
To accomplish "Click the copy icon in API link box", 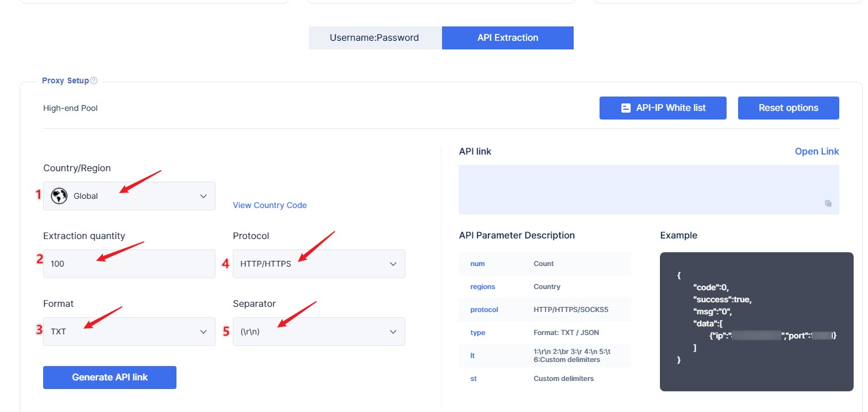I will point(828,203).
